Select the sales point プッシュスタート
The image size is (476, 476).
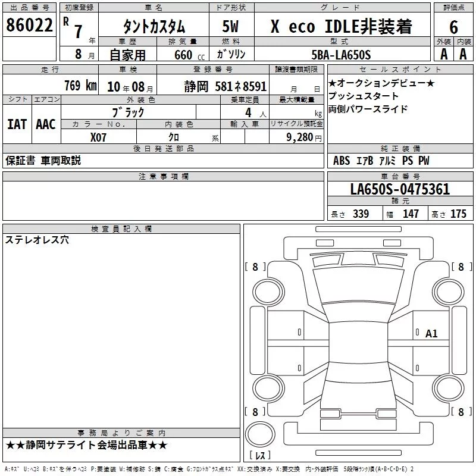click(364, 96)
